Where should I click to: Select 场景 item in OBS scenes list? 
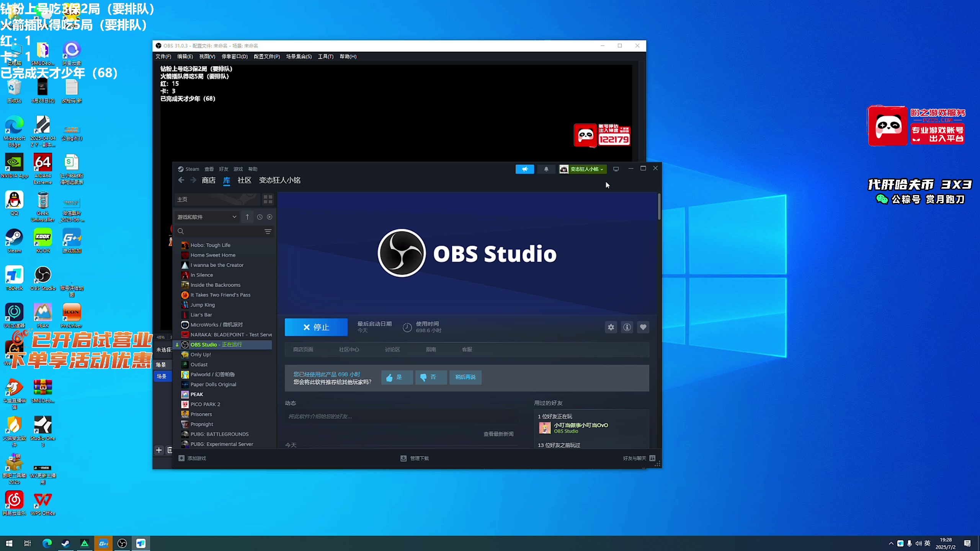162,377
